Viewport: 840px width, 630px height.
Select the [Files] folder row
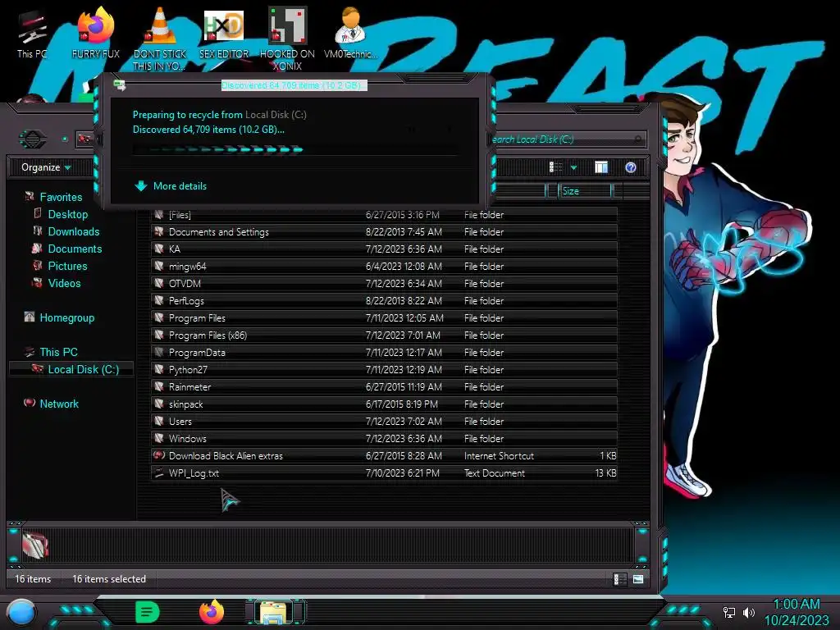[x=384, y=215]
